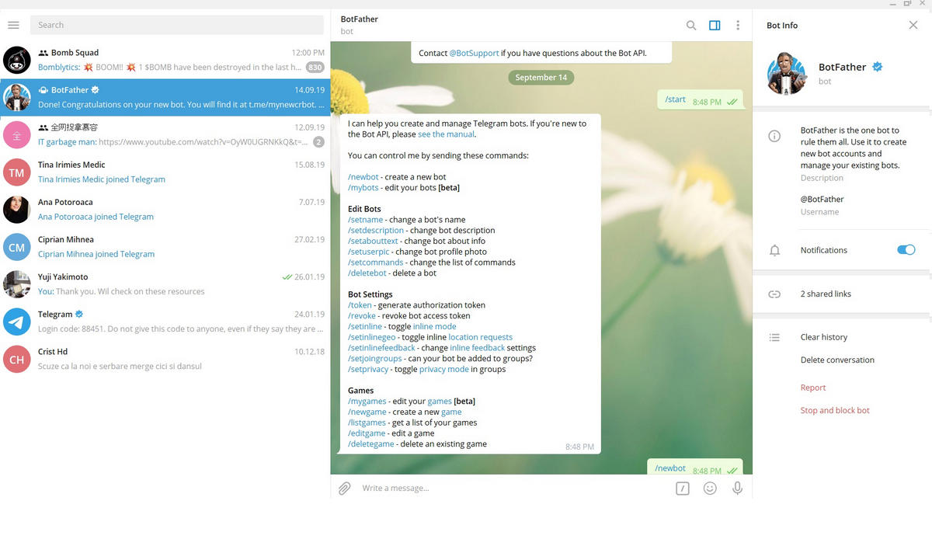Click the /setuserpic command

click(x=370, y=252)
